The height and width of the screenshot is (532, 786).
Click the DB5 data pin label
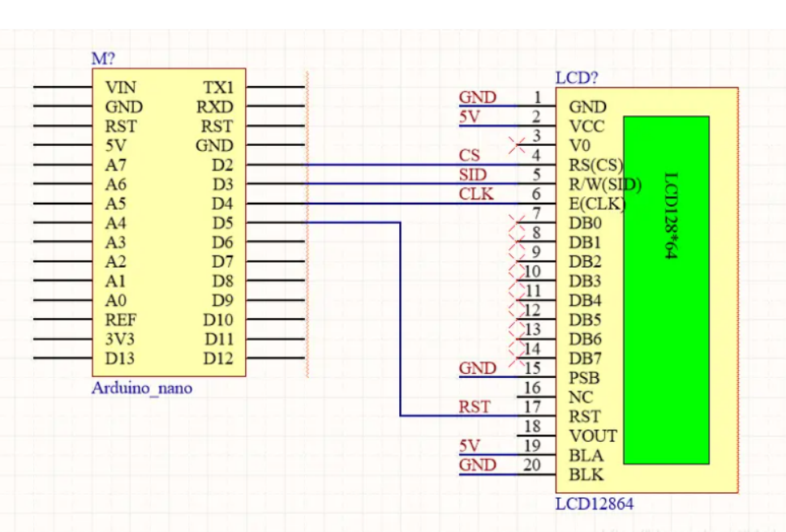click(585, 320)
